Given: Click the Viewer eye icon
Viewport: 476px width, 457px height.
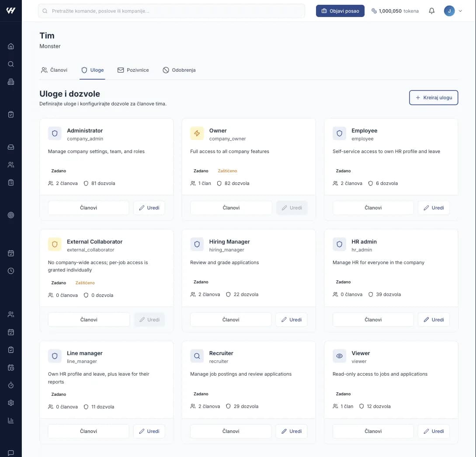Looking at the screenshot, I should tap(339, 356).
